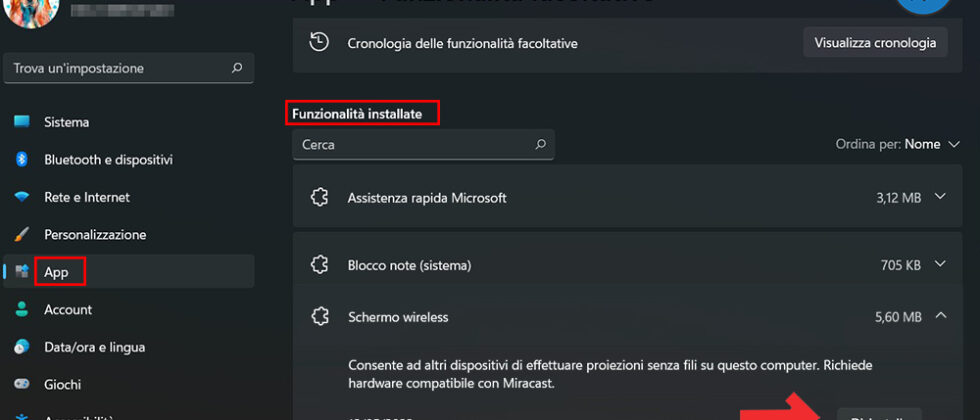Click the puzzle icon for Schermo wireless
The width and height of the screenshot is (980, 420).
[320, 317]
